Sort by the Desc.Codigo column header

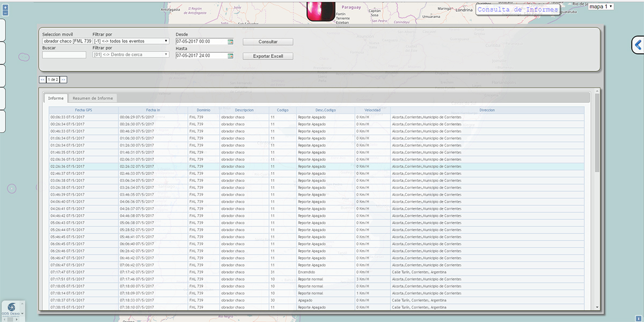(x=325, y=110)
